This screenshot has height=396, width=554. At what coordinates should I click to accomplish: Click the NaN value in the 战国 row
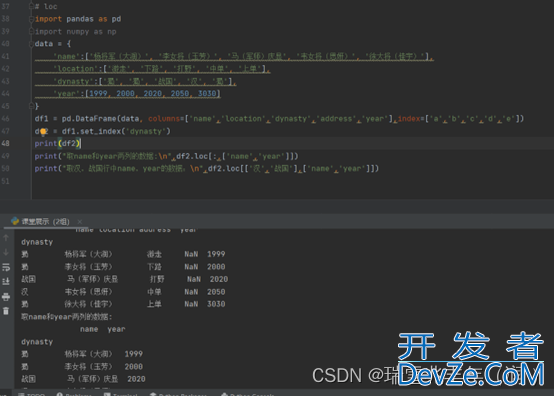coord(194,279)
